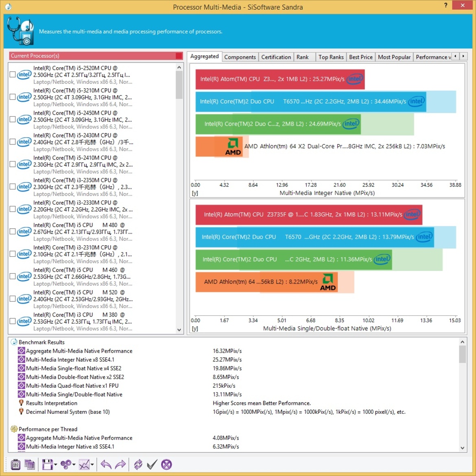Click the line chart icon in the toolbar
Viewport: 476px width, 476px height.
[x=84, y=465]
